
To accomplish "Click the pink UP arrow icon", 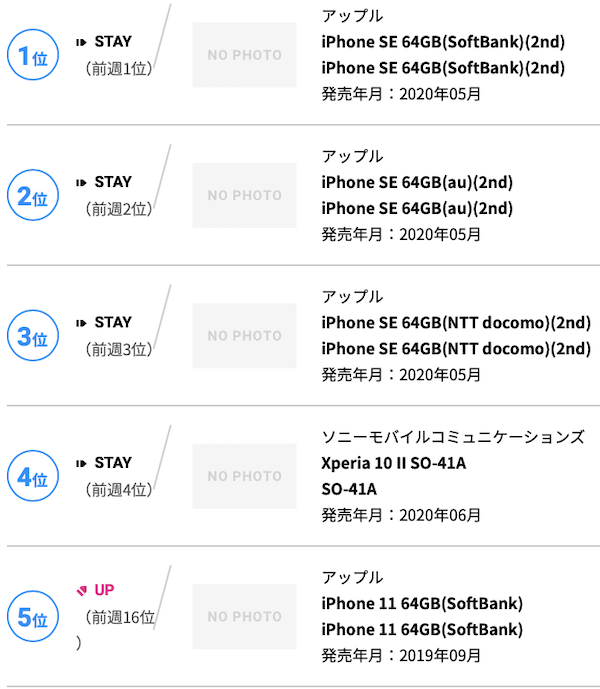I will 81,590.
